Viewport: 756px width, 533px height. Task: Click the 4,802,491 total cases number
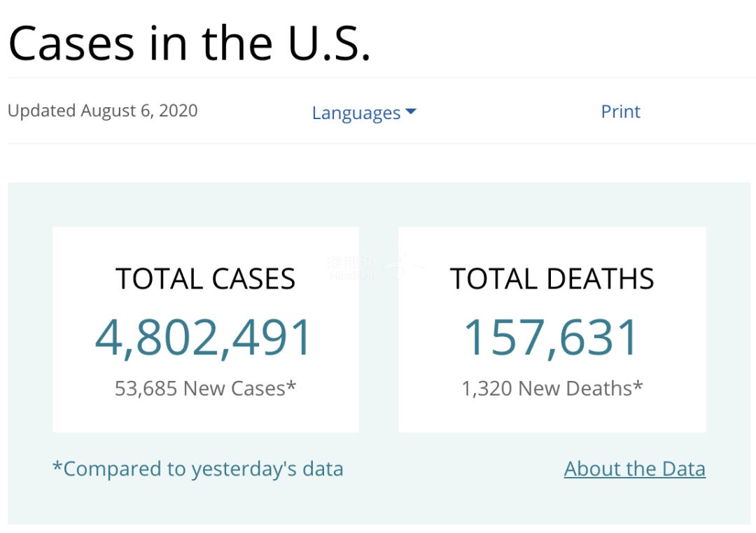(x=204, y=338)
